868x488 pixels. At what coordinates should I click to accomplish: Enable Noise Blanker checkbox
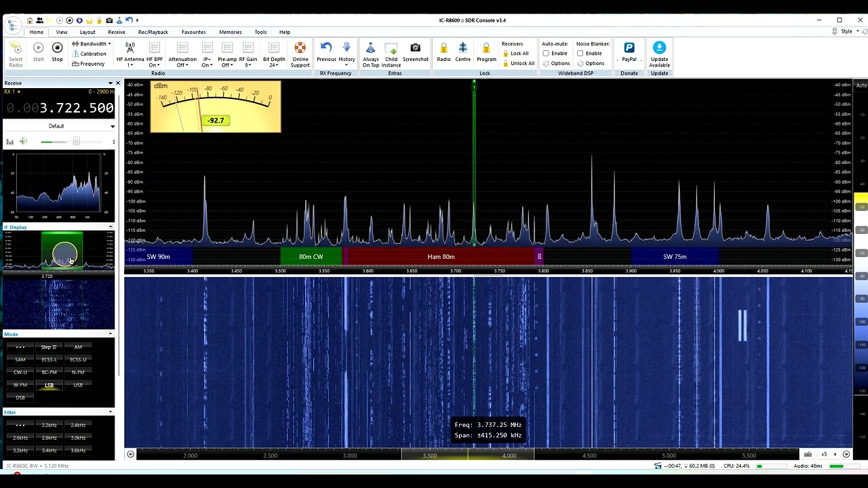pos(580,54)
